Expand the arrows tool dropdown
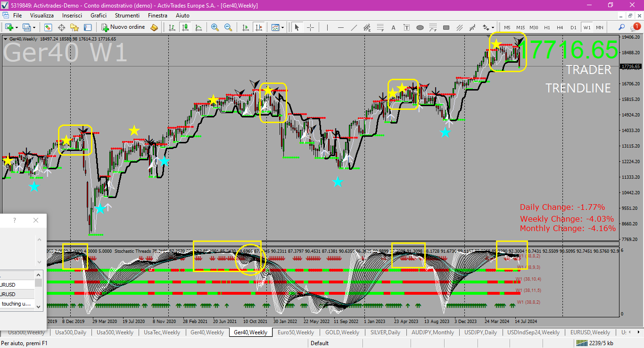Screen dimensions: 644x348 [x=493, y=27]
